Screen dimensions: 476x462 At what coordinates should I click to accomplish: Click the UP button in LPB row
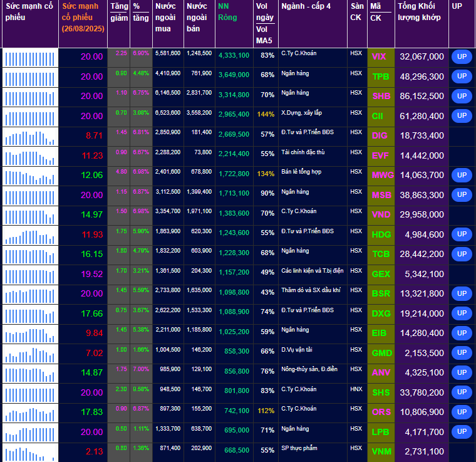pyautogui.click(x=462, y=431)
